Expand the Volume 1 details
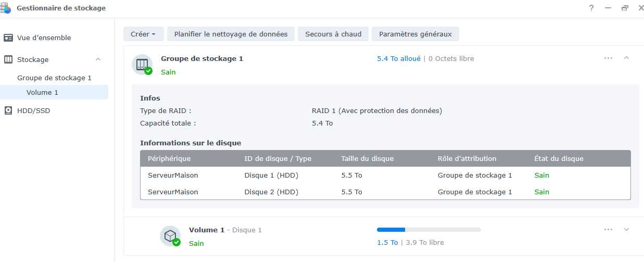 tap(626, 229)
